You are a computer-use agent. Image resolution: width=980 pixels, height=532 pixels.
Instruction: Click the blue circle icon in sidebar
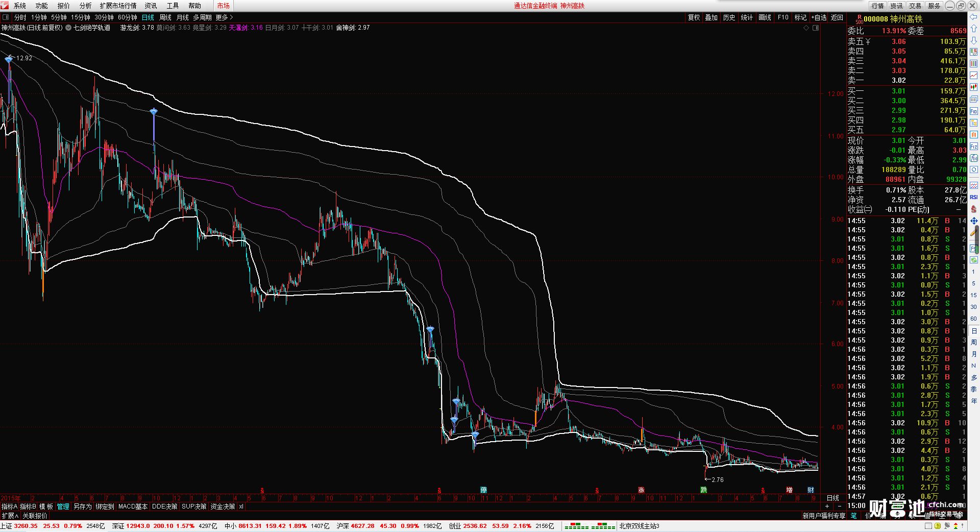coord(974,170)
